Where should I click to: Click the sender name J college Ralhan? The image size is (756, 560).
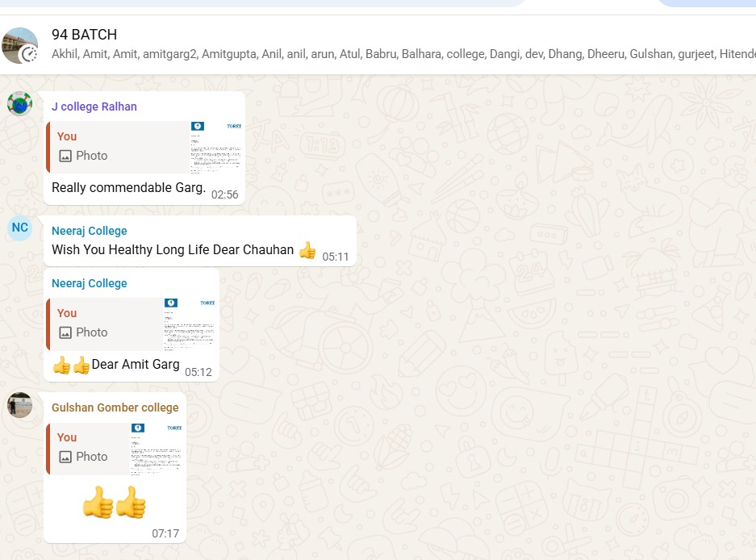94,107
